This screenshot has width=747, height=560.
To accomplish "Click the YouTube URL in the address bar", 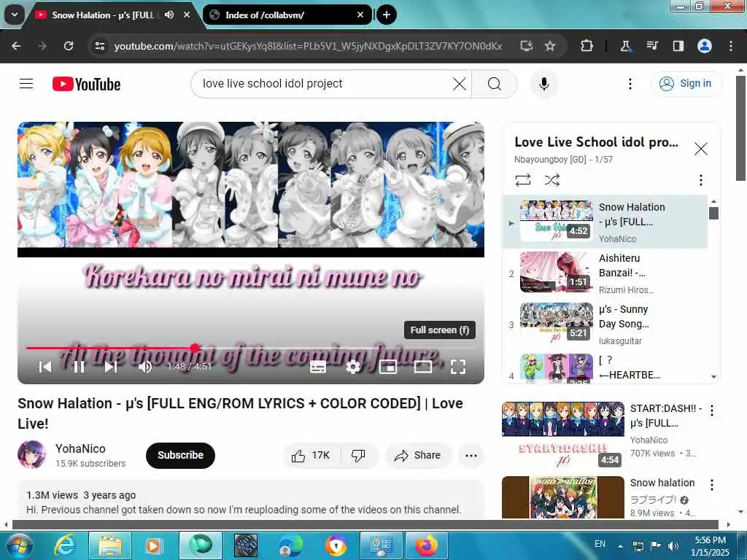I will coord(308,46).
